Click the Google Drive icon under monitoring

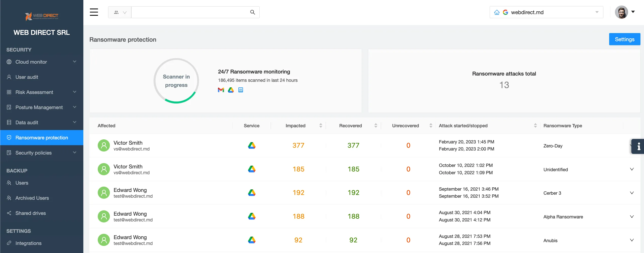pyautogui.click(x=231, y=90)
